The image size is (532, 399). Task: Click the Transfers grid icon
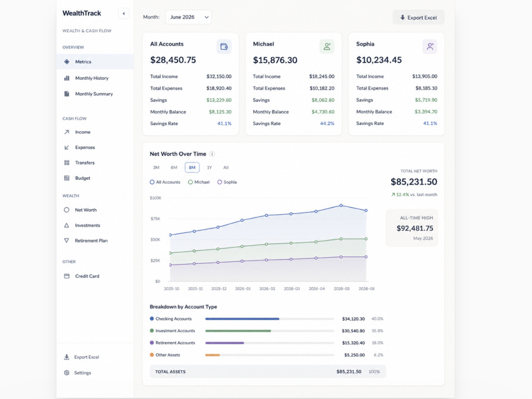(x=67, y=162)
